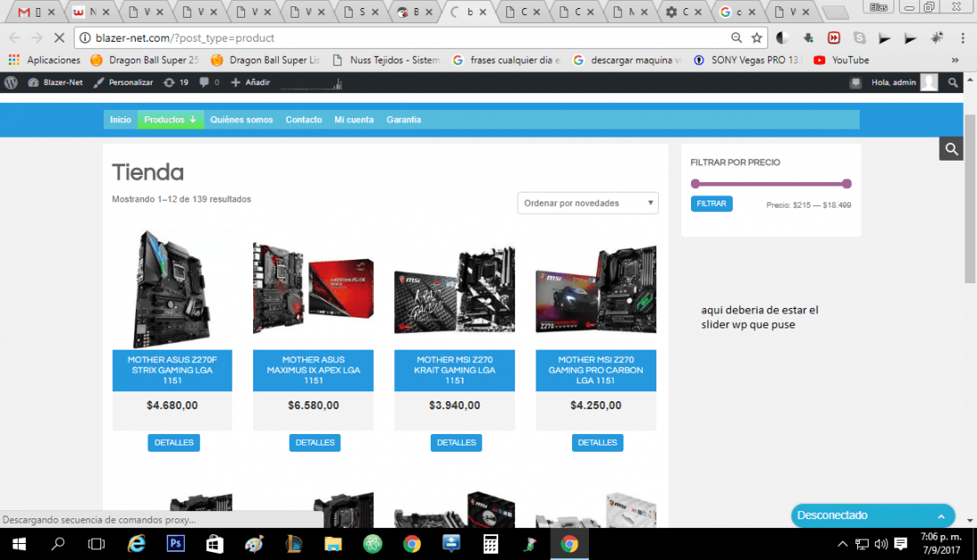This screenshot has height=560, width=977.
Task: Bookmark page with star icon
Action: click(x=757, y=38)
